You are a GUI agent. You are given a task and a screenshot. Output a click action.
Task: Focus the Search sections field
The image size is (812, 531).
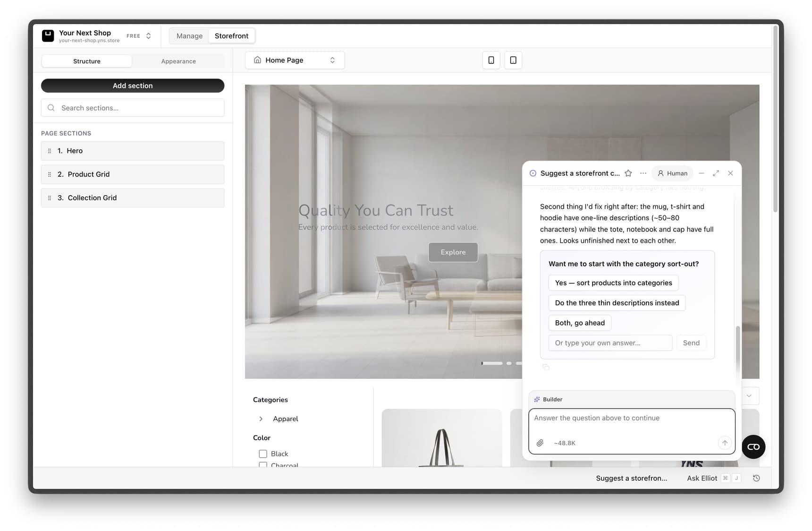point(133,108)
